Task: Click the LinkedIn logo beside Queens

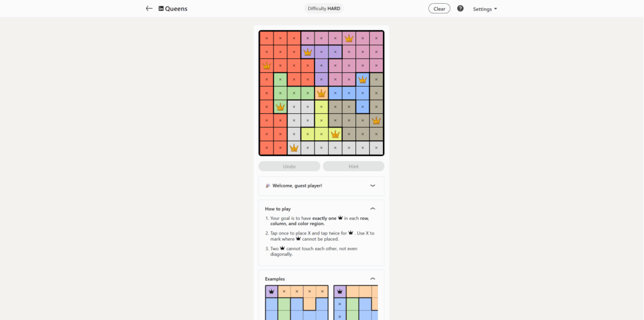Action: tap(161, 9)
